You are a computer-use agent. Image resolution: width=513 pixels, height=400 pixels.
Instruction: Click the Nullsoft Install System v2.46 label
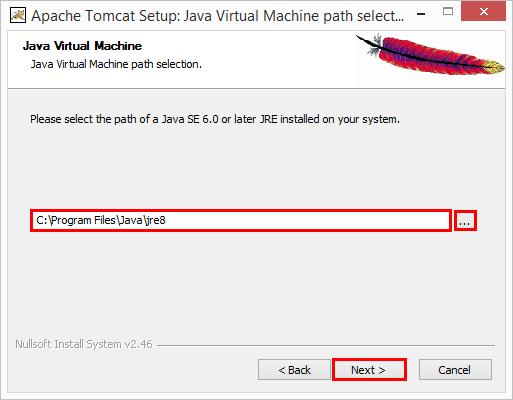point(84,344)
